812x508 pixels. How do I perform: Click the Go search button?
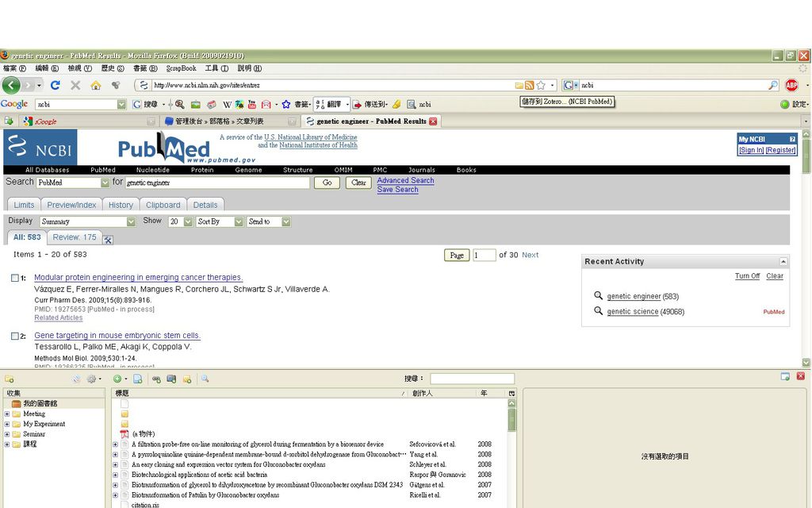[327, 183]
